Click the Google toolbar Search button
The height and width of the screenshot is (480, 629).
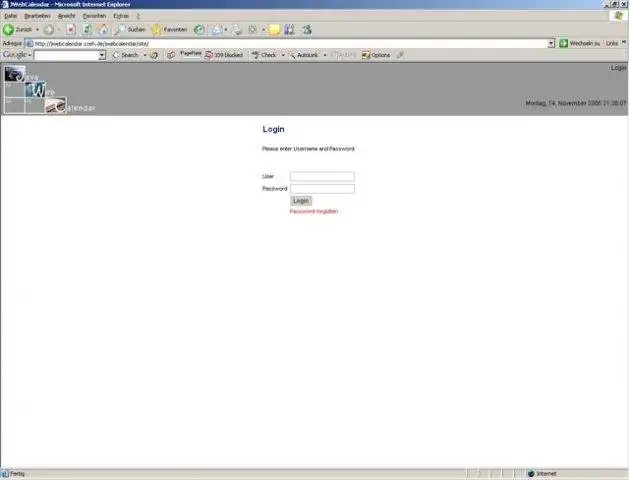(125, 55)
